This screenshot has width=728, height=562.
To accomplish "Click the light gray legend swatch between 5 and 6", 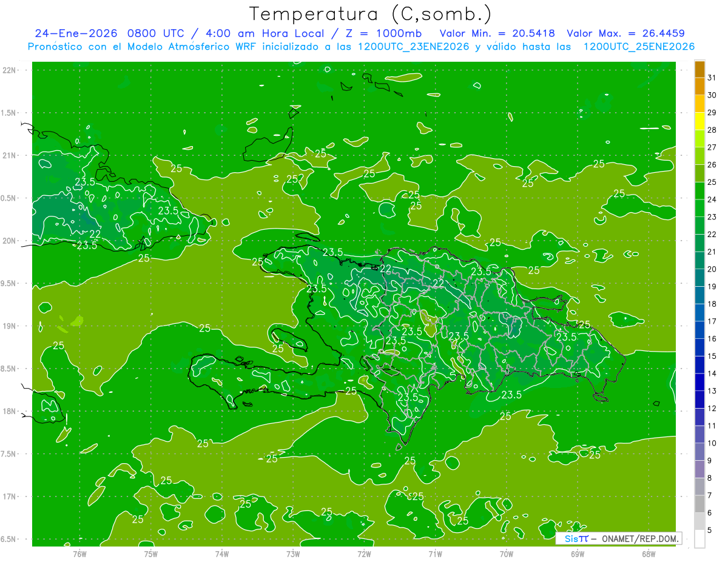I will tap(699, 521).
